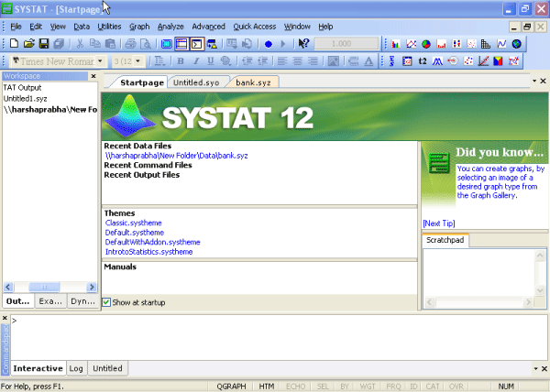Open the tab list dropdown arrow near tabs
The width and height of the screenshot is (550, 392).
coord(534,81)
